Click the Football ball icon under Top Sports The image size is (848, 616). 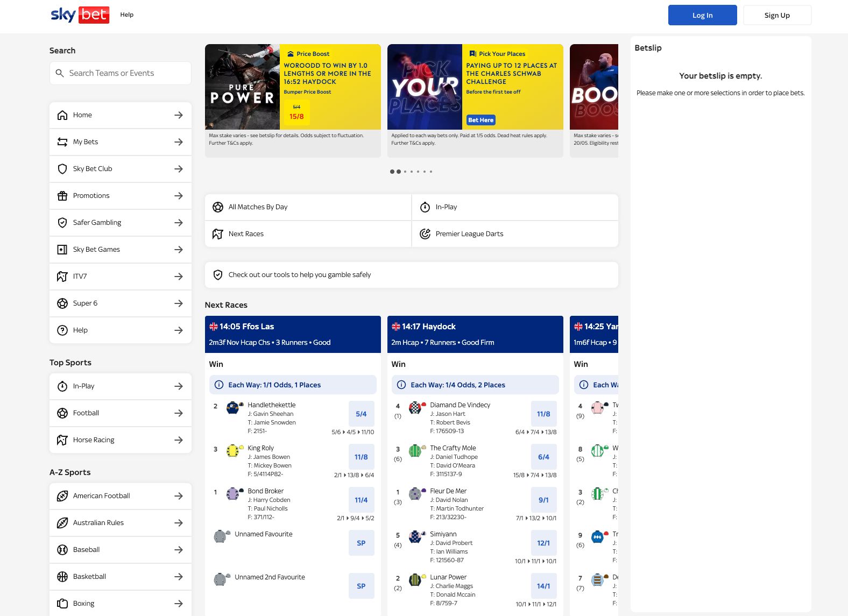click(x=62, y=413)
